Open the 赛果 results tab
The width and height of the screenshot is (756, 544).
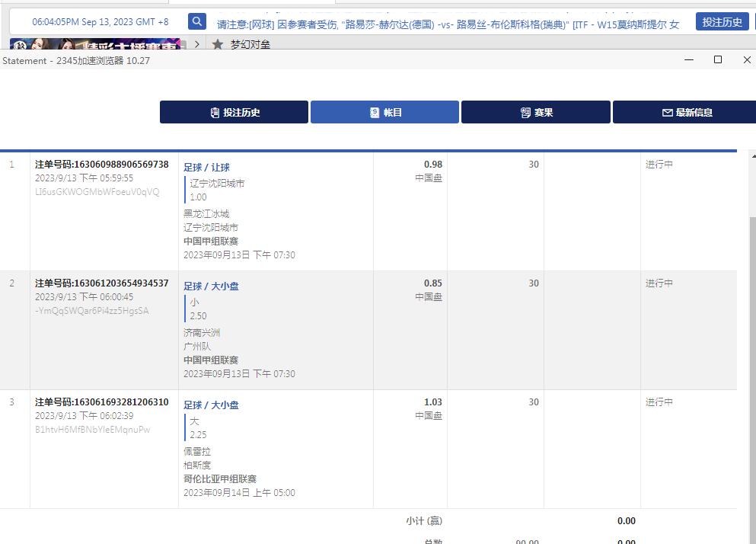[x=536, y=112]
